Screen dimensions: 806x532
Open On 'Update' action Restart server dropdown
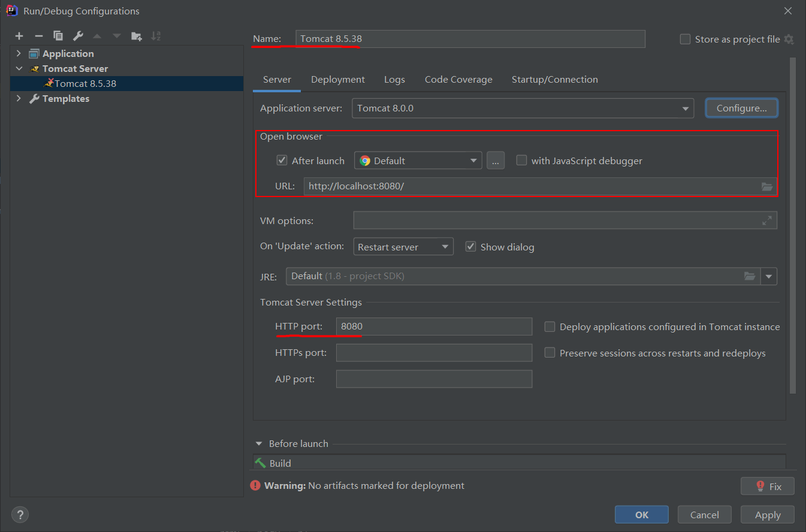pyautogui.click(x=403, y=247)
